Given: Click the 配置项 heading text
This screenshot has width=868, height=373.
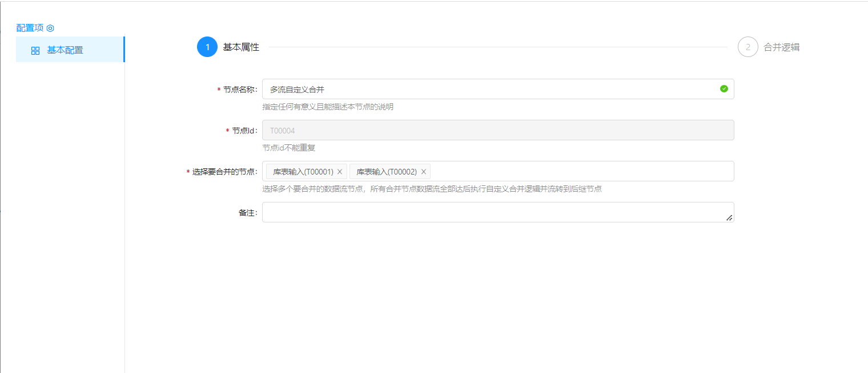Looking at the screenshot, I should (30, 28).
